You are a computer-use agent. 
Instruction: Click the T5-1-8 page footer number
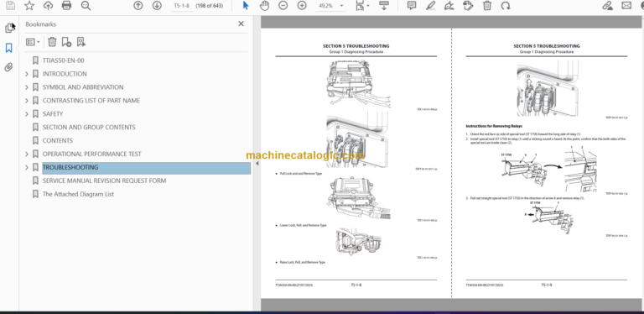point(356,285)
